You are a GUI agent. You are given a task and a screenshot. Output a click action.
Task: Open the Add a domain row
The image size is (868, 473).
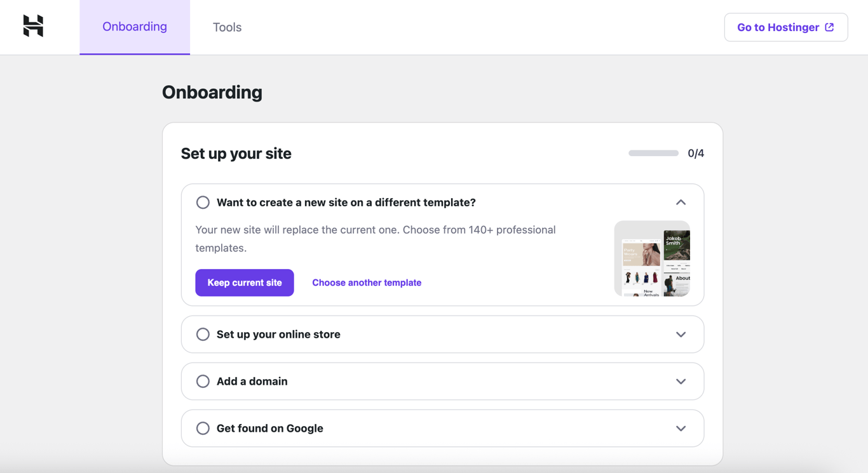click(442, 381)
